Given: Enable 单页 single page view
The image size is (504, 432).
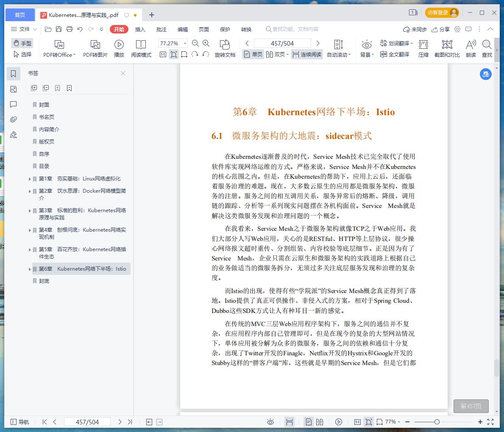Looking at the screenshot, I should coord(253,54).
